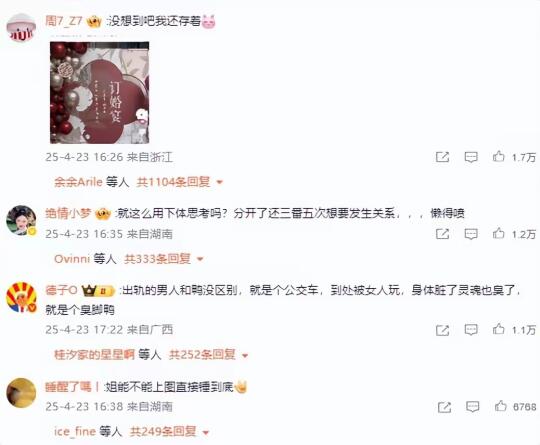The width and height of the screenshot is (540, 445).
Task: Share the comment by 周7_Z7
Action: point(443,157)
